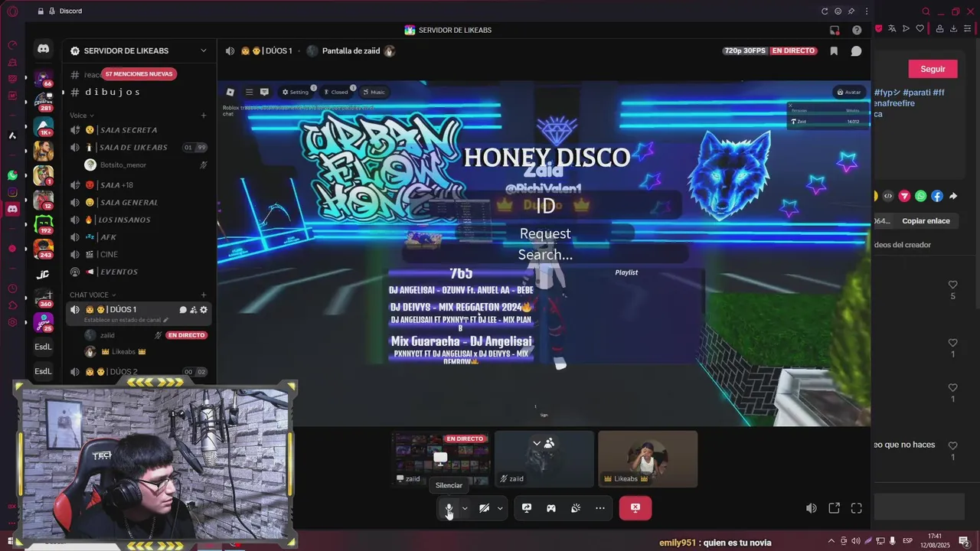Turn on the camera button
This screenshot has height=551, width=980.
(484, 508)
